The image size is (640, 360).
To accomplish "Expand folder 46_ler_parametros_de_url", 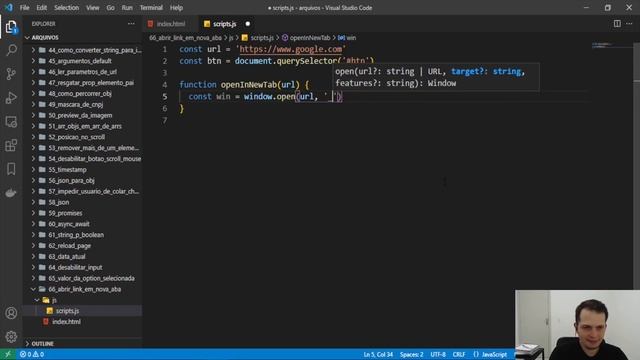I will (x=82, y=72).
